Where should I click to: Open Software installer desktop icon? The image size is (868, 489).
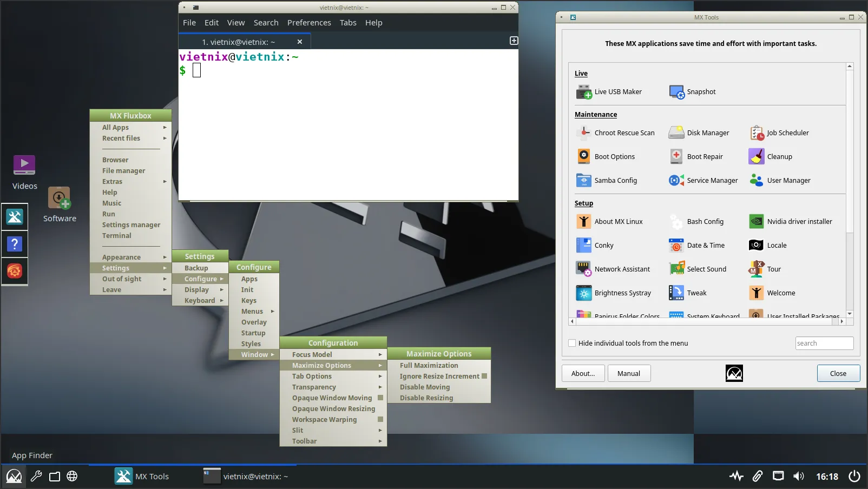pyautogui.click(x=60, y=204)
